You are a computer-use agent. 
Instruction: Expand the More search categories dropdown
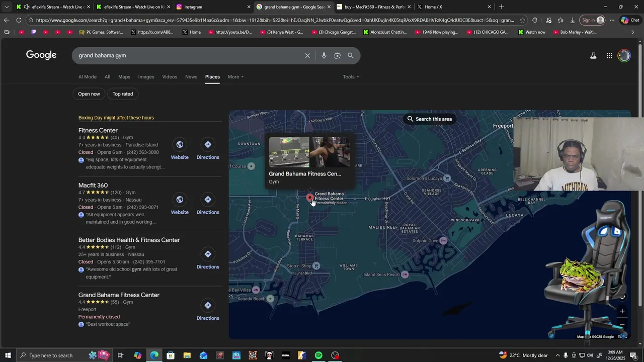click(235, 77)
